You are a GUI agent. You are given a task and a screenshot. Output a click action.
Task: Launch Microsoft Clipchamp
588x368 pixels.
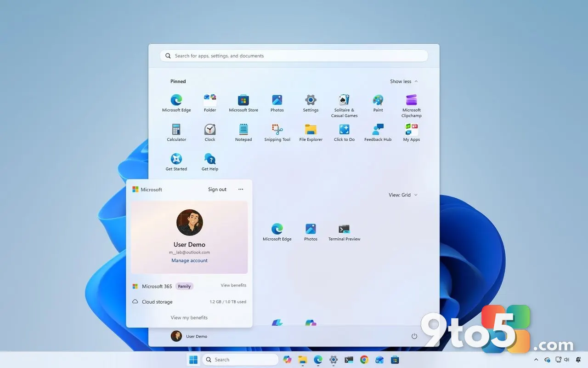pos(412,105)
